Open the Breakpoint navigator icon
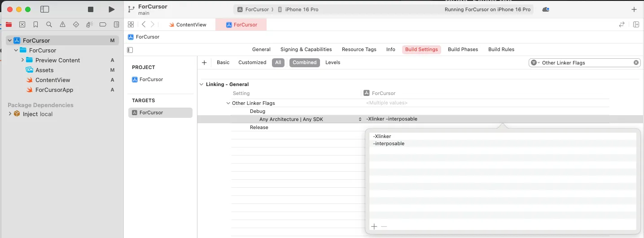This screenshot has height=238, width=644. pos(103,25)
